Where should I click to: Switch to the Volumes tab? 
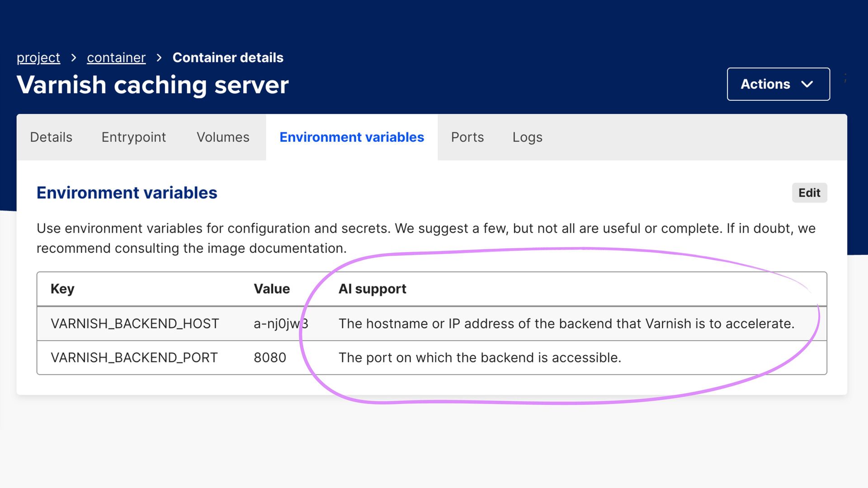click(223, 137)
